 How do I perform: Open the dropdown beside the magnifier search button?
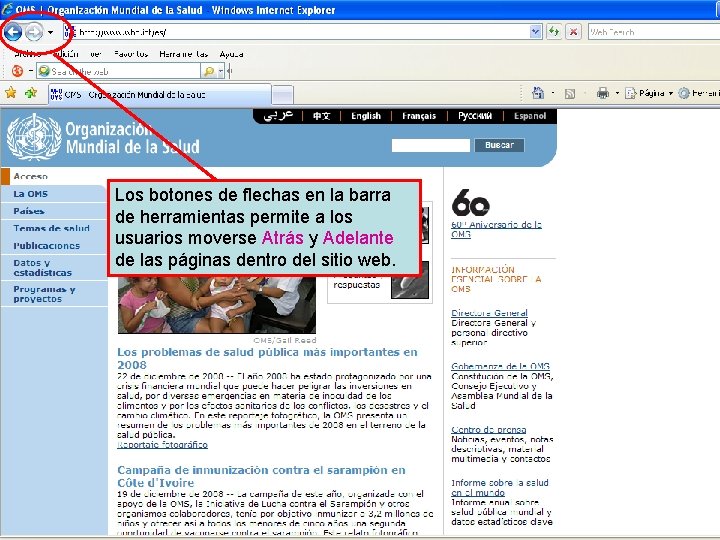click(x=221, y=71)
